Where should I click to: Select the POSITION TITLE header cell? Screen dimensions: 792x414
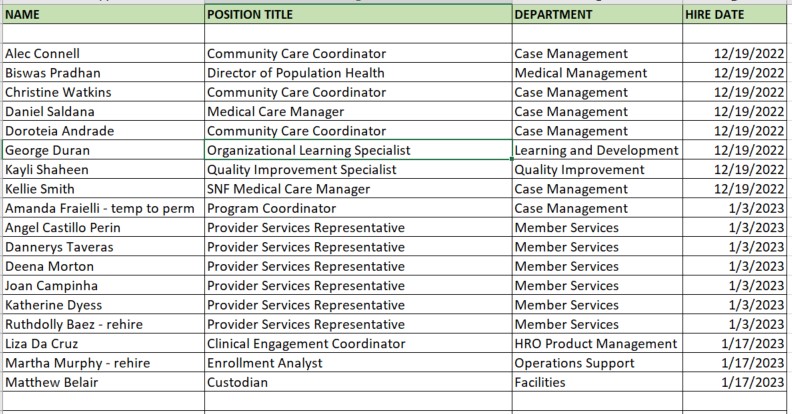359,14
